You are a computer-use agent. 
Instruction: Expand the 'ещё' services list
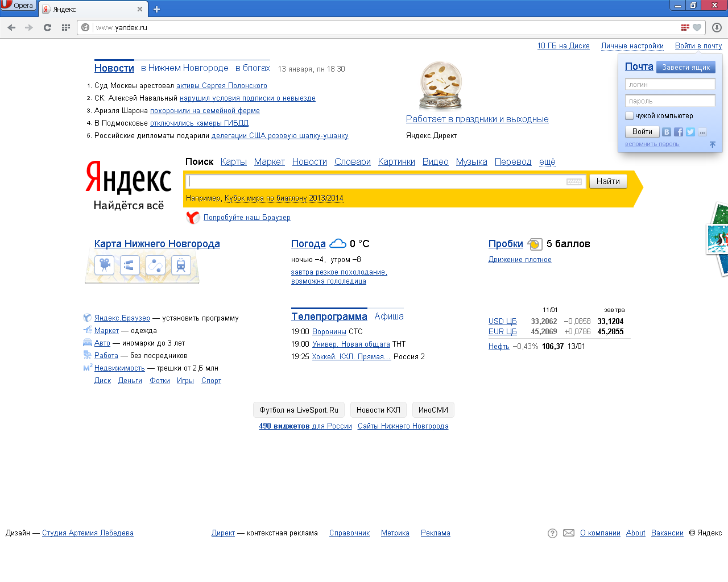pyautogui.click(x=547, y=162)
